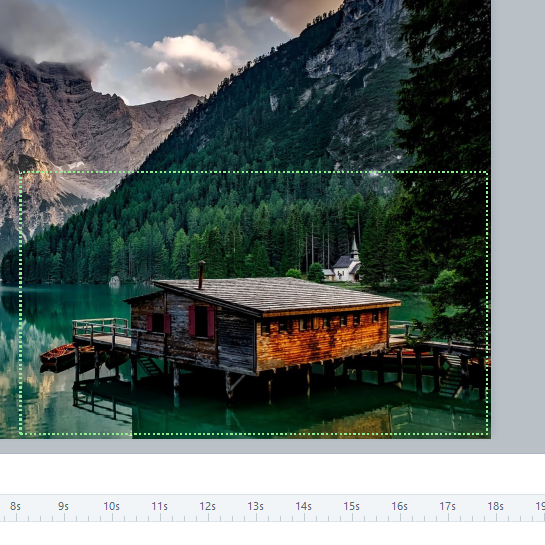Jump to 15s on the timeline ruler
The width and height of the screenshot is (545, 545).
351,506
